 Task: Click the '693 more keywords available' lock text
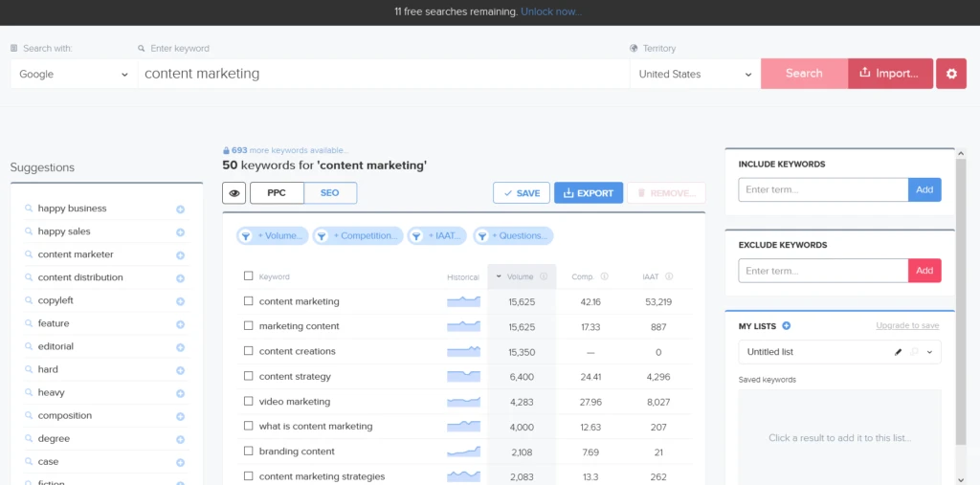click(285, 150)
